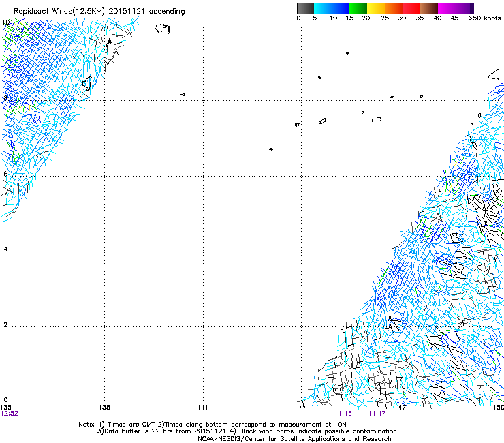Click the dark purple >50 knots swatch
The height and width of the screenshot is (443, 504).
(472, 8)
